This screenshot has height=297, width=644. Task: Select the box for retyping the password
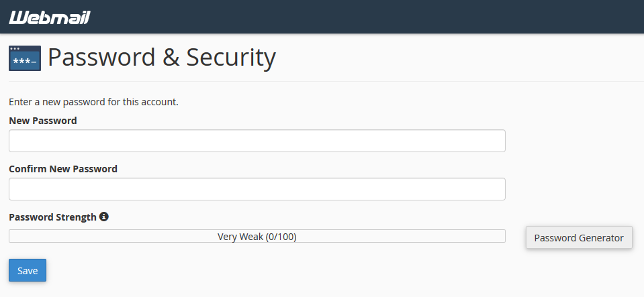(x=257, y=189)
